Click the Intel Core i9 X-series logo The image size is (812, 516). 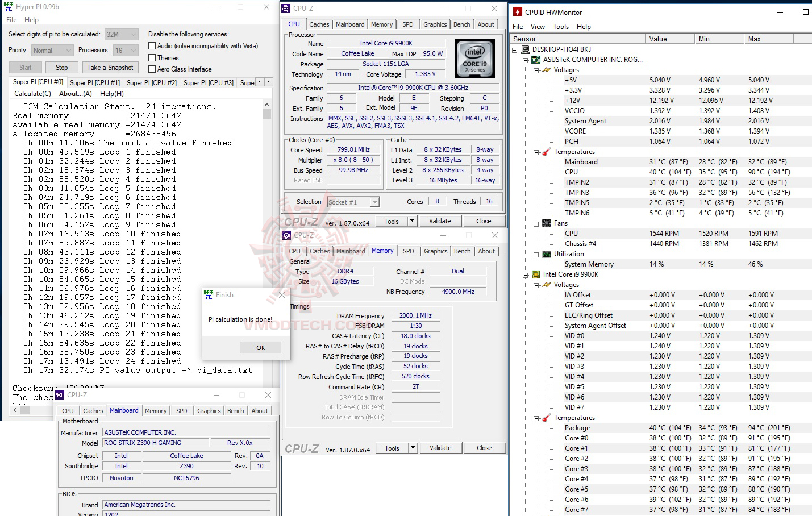pyautogui.click(x=474, y=58)
